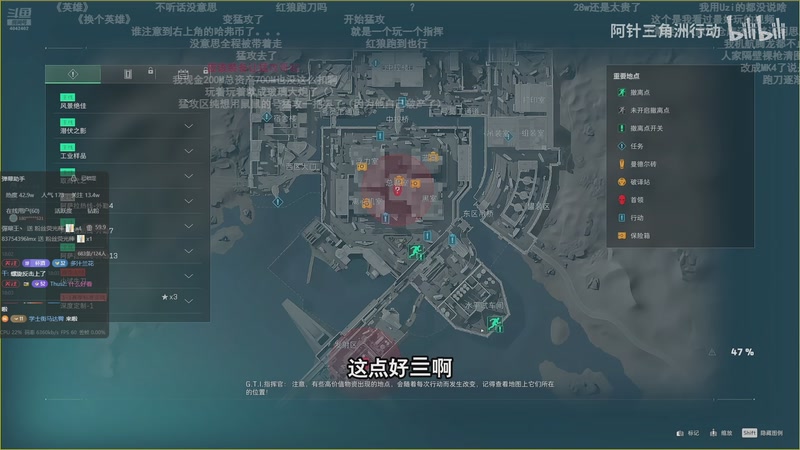Screen dimensions: 800x450
Task: Expand the chevron on the row numbered 13
Action: point(188,251)
